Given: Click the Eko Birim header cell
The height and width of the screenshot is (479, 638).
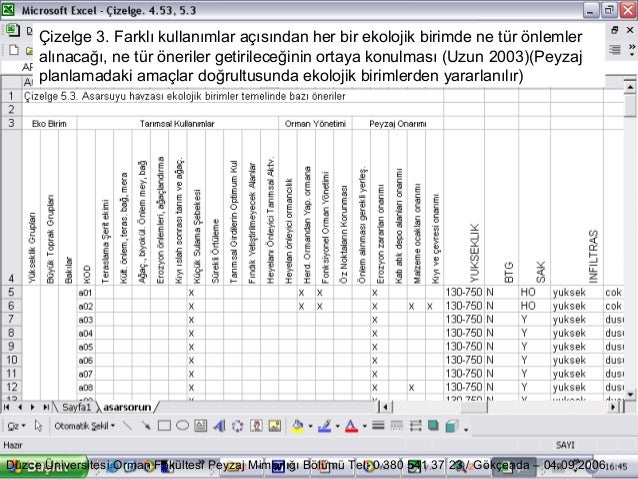Looking at the screenshot, I should (49, 123).
